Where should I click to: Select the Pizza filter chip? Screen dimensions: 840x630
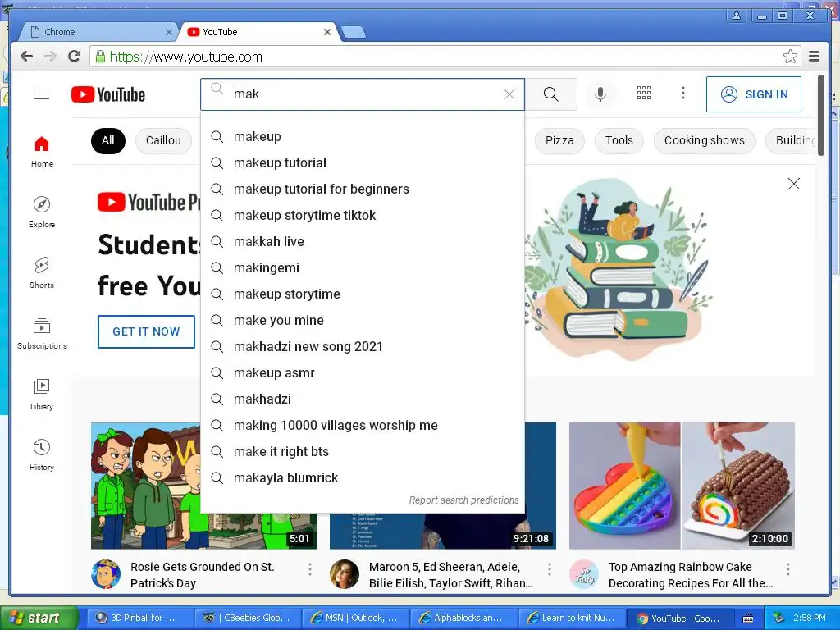(x=559, y=141)
